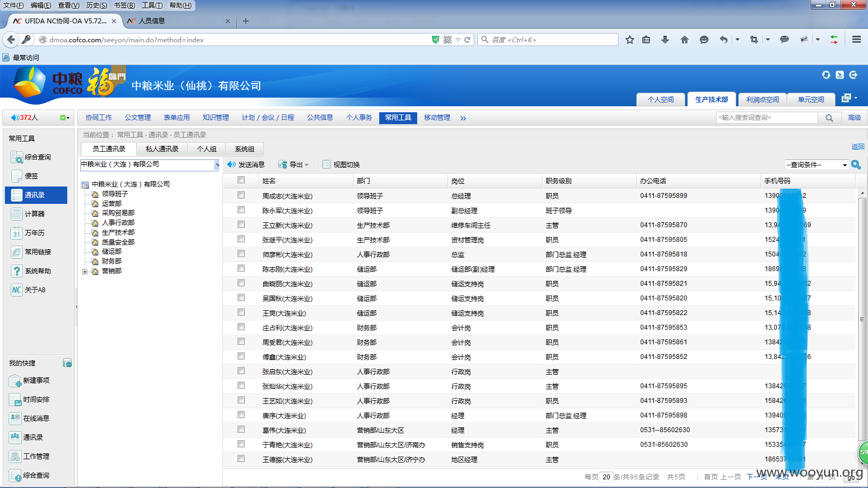Open the 导出 export dropdown
Image resolution: width=868 pixels, height=488 pixels.
click(294, 164)
